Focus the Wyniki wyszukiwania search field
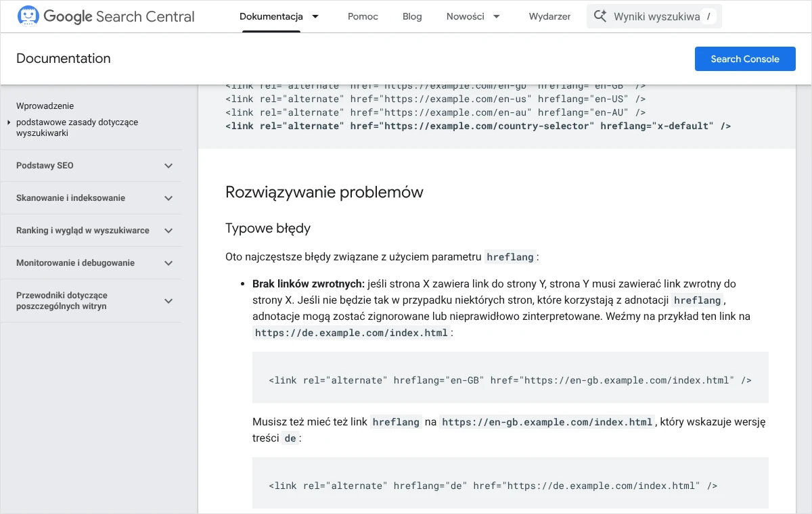The image size is (812, 514). coord(654,16)
